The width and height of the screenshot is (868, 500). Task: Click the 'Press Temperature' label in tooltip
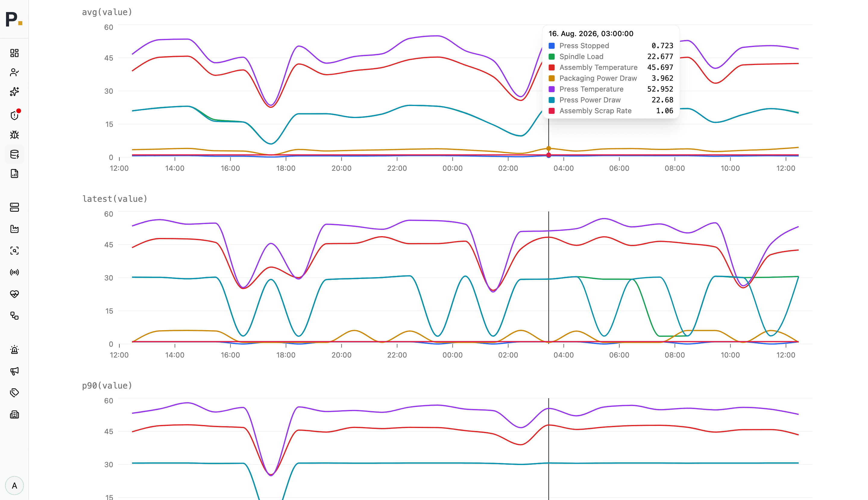[591, 89]
